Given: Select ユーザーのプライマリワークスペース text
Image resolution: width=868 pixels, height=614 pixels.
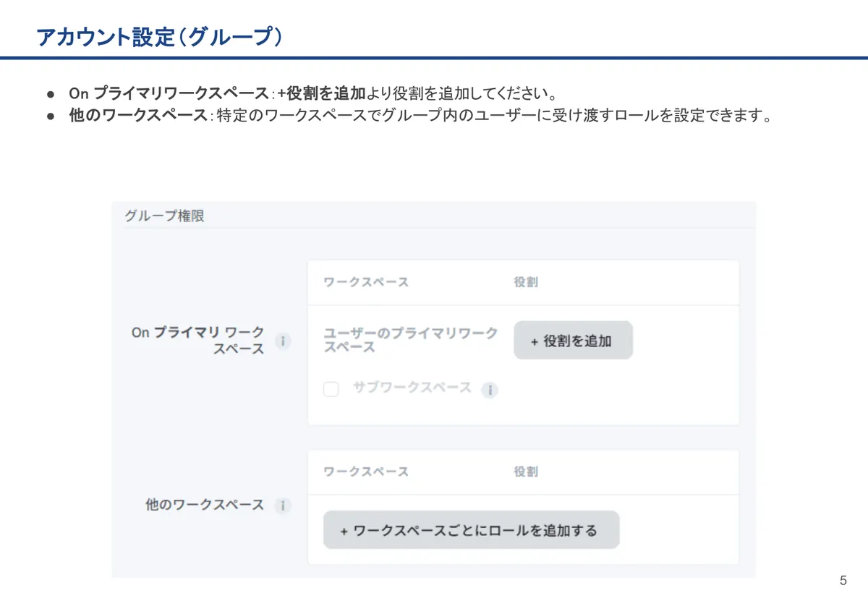Looking at the screenshot, I should coord(410,340).
